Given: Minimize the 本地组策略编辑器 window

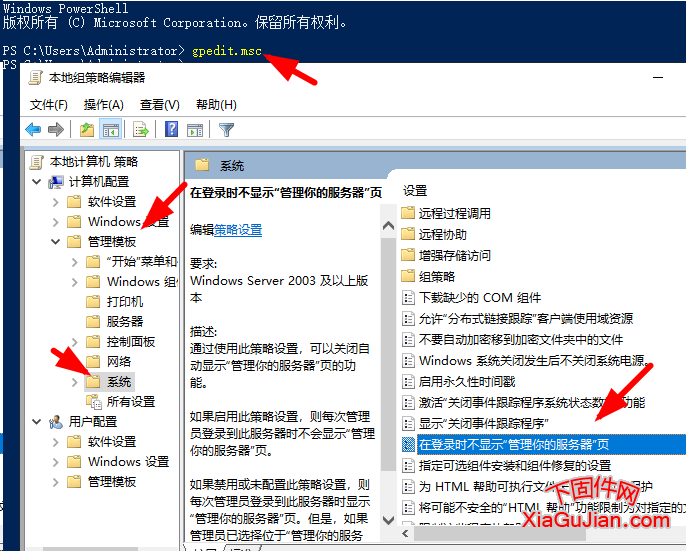Looking at the screenshot, I should click(658, 77).
